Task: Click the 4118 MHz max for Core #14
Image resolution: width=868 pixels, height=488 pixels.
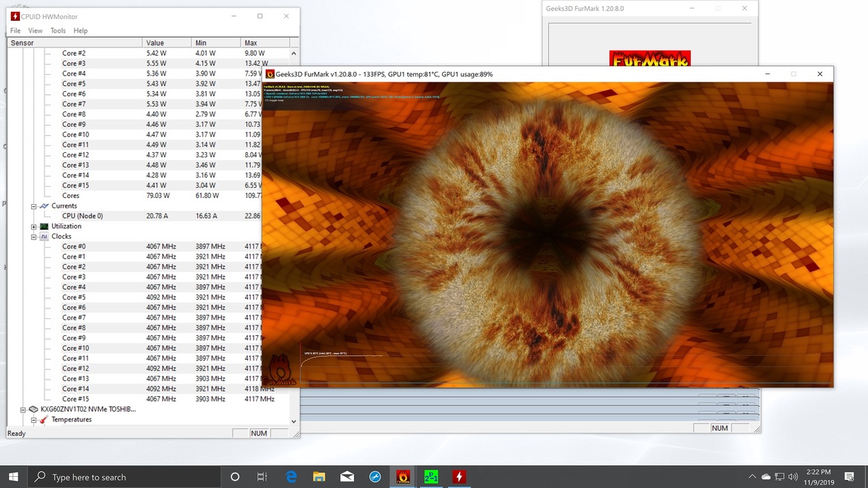Action: (260, 389)
